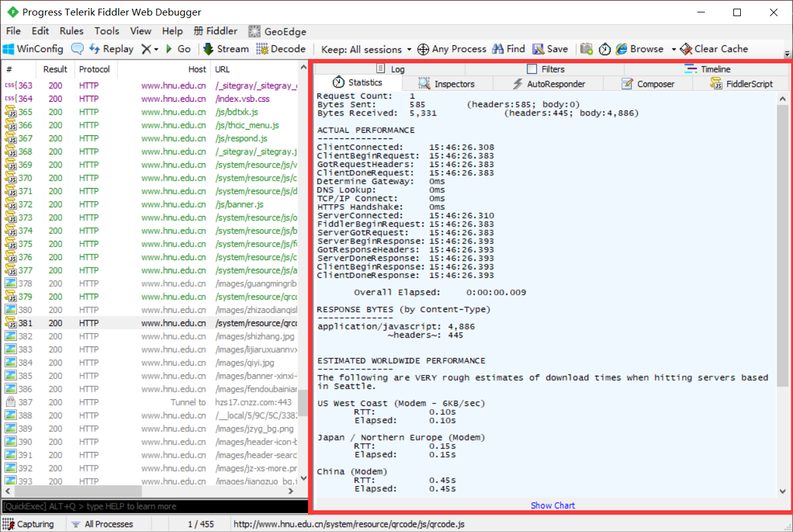793x532 pixels.
Task: Click the QuickExec command input box
Action: tap(149, 507)
